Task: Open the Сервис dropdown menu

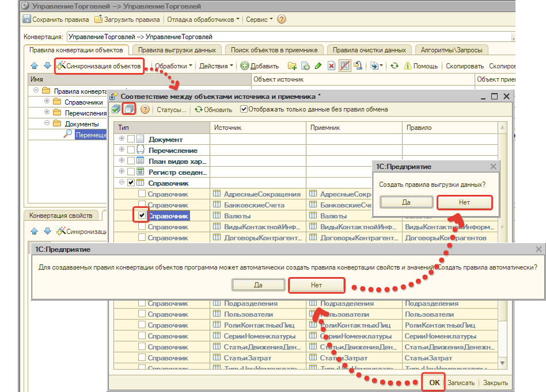Action: (259, 20)
